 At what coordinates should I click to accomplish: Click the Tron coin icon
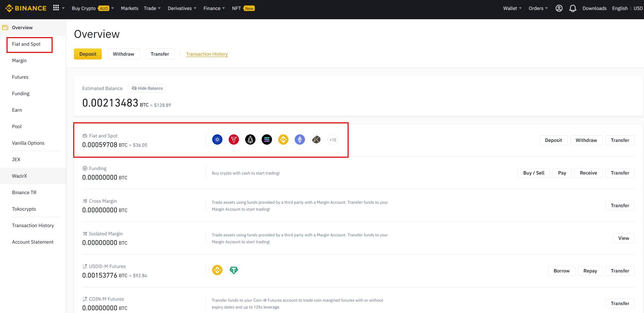(x=234, y=139)
